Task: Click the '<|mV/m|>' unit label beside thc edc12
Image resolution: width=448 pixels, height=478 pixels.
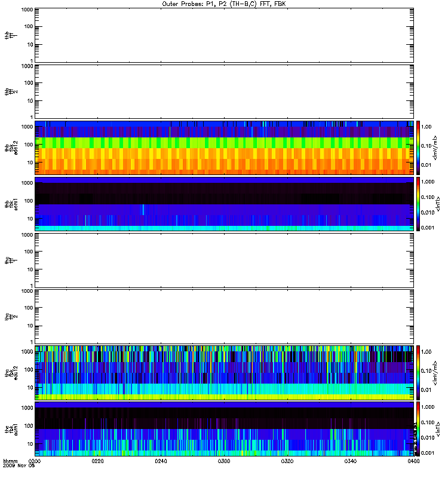Action: (435, 373)
